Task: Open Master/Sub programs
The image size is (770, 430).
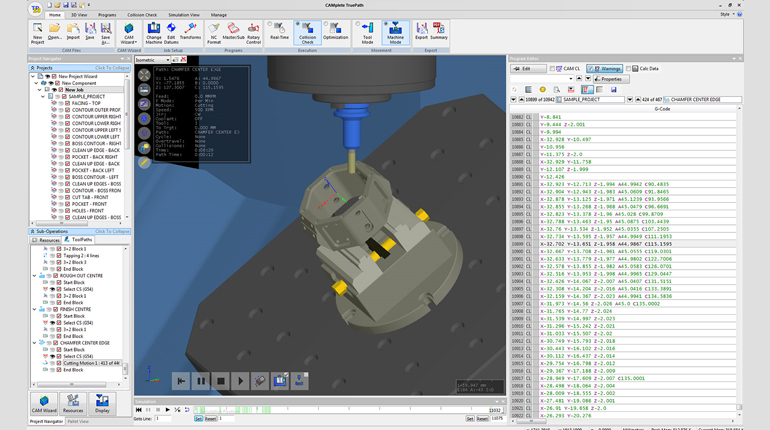Action: 233,31
